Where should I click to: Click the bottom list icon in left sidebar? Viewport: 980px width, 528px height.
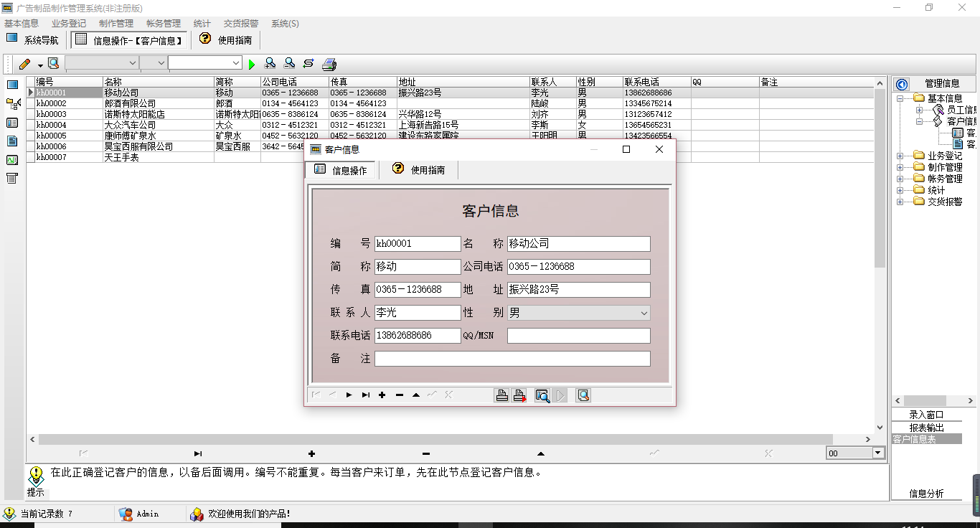pos(12,179)
